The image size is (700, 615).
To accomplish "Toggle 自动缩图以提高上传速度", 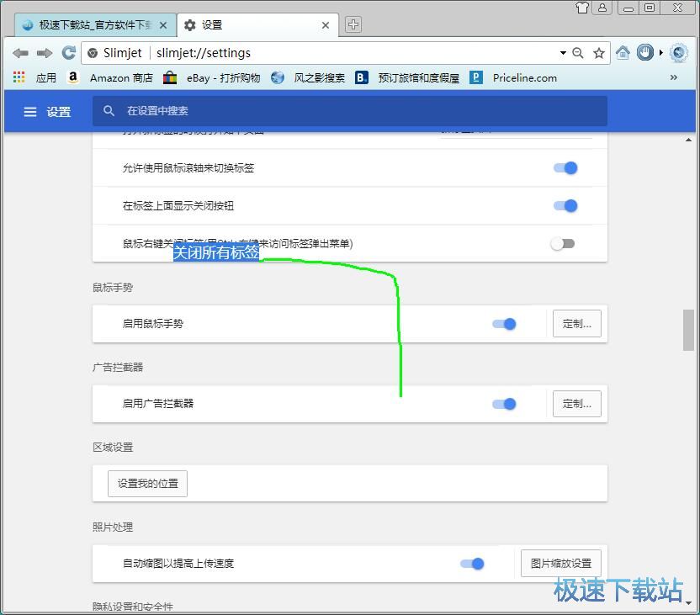I will pyautogui.click(x=472, y=564).
